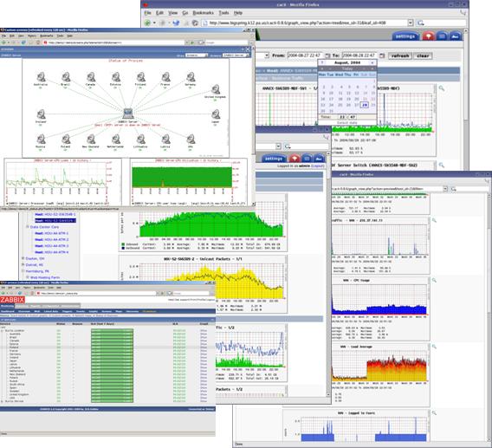
Task: Click zoom magnifier beside CPU Usage graph
Action: 434,280
